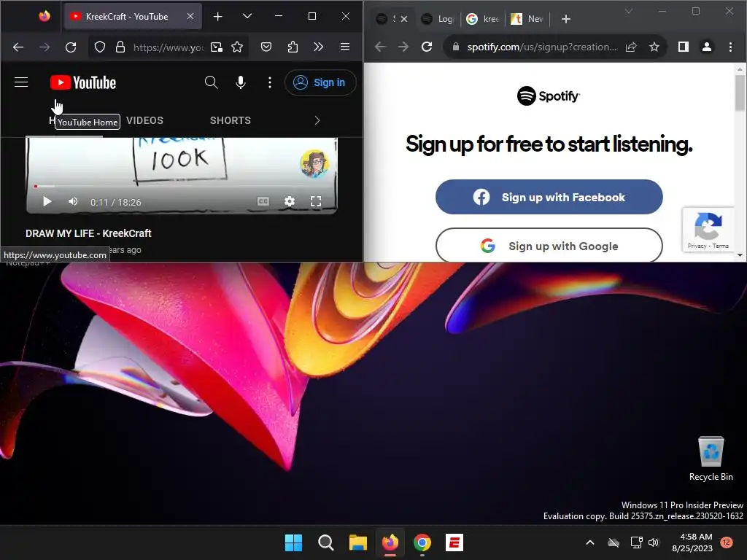Close the KreekCraft - YouTube tab
Screen dimensions: 747x560
190,16
